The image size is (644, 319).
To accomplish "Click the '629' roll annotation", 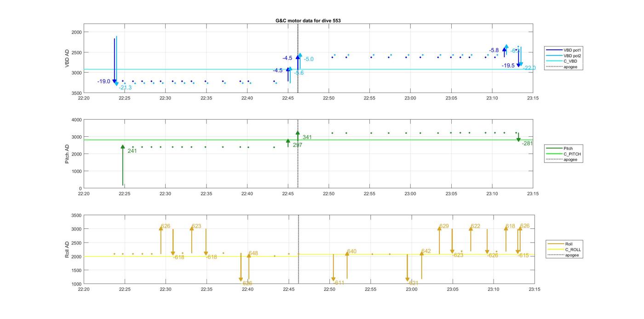I will (x=444, y=226).
